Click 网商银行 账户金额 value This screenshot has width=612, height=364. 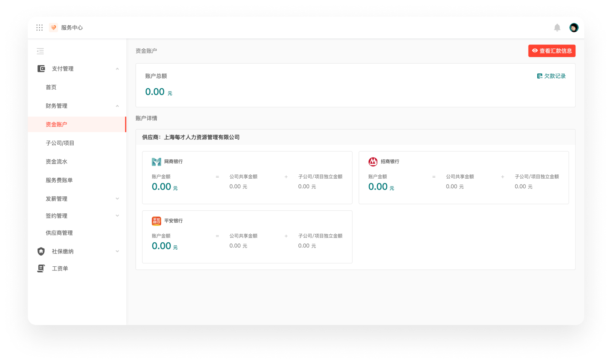[x=165, y=187]
